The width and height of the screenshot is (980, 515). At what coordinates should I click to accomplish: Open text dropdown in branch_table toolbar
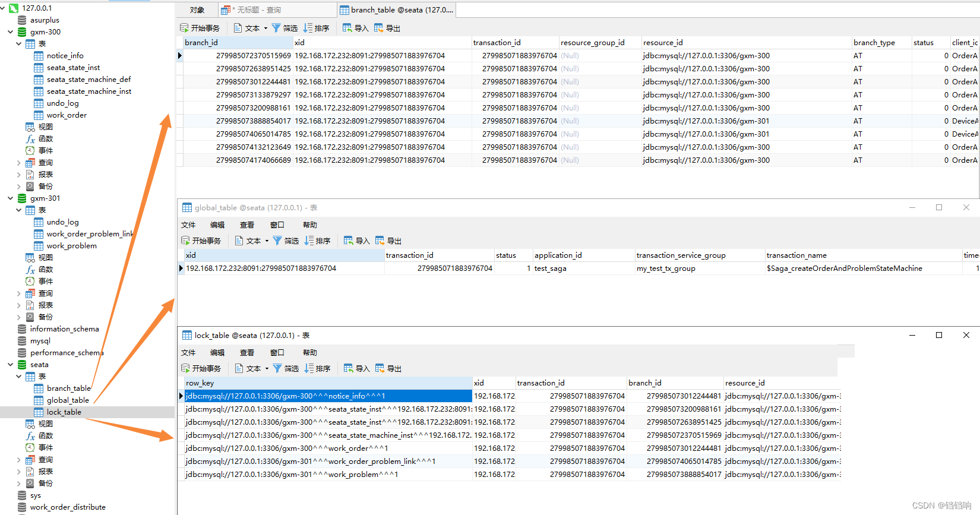pyautogui.click(x=265, y=28)
